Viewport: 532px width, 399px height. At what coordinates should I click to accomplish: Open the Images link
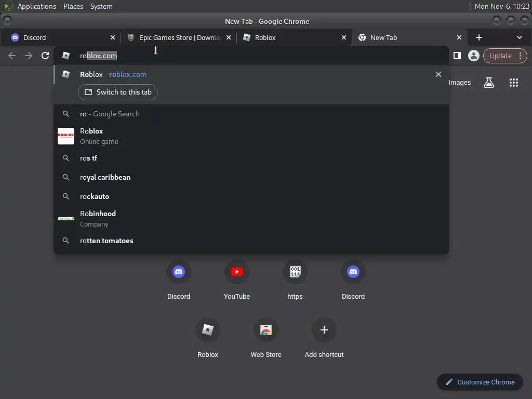pyautogui.click(x=460, y=83)
